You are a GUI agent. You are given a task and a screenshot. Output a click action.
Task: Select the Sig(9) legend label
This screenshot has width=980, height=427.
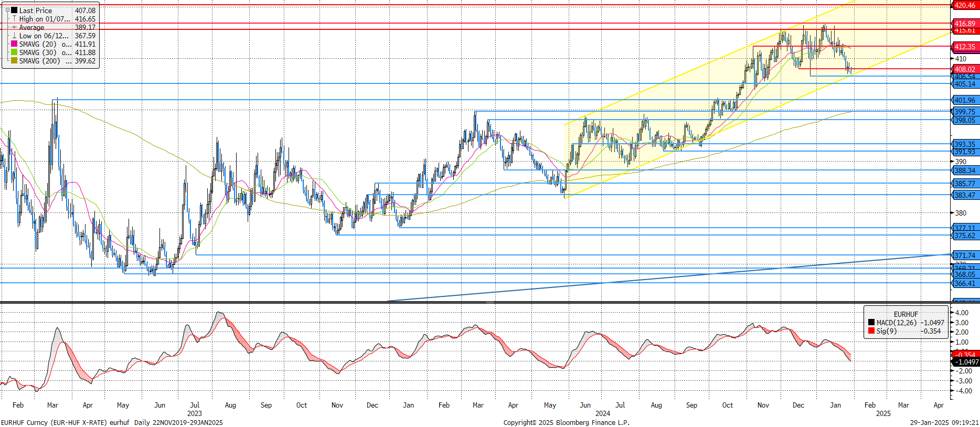(x=887, y=331)
